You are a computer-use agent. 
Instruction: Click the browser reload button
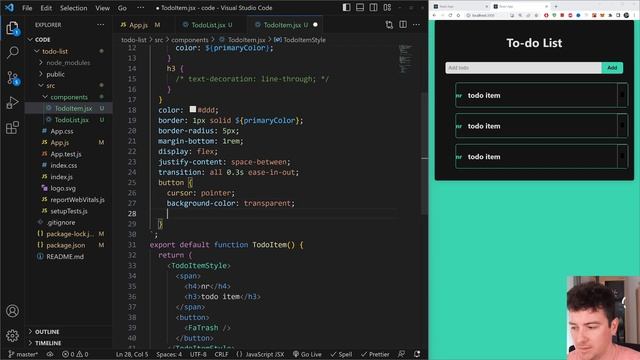pos(450,15)
